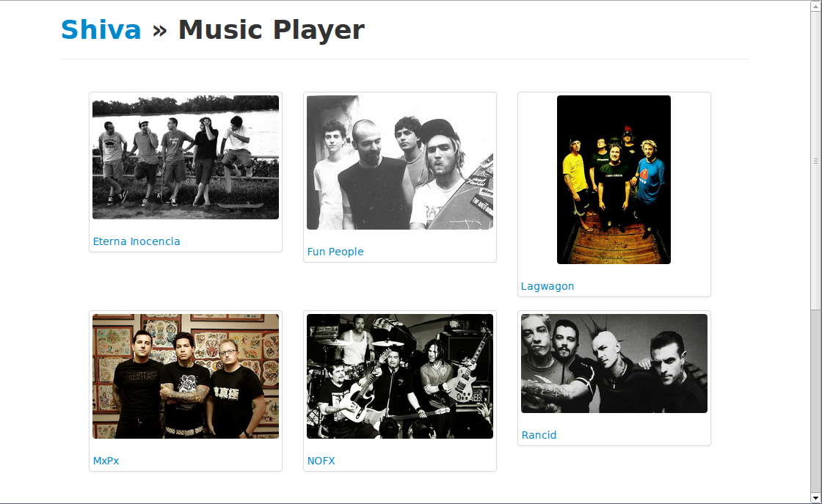
Task: Open the NOFX artist name link
Action: pyautogui.click(x=321, y=461)
